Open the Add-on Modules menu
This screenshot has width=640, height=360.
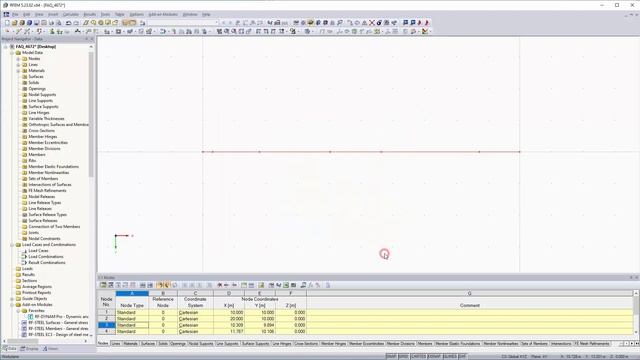click(x=163, y=14)
